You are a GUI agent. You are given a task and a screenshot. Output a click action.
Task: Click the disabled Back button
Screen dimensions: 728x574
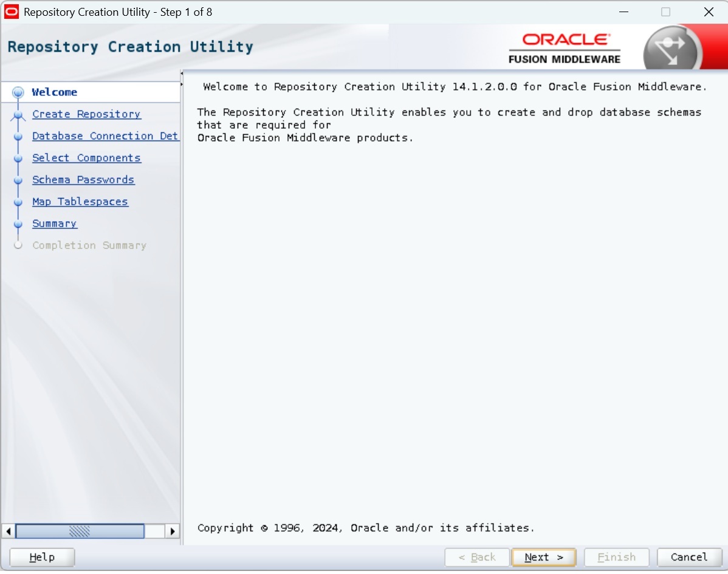tap(477, 557)
